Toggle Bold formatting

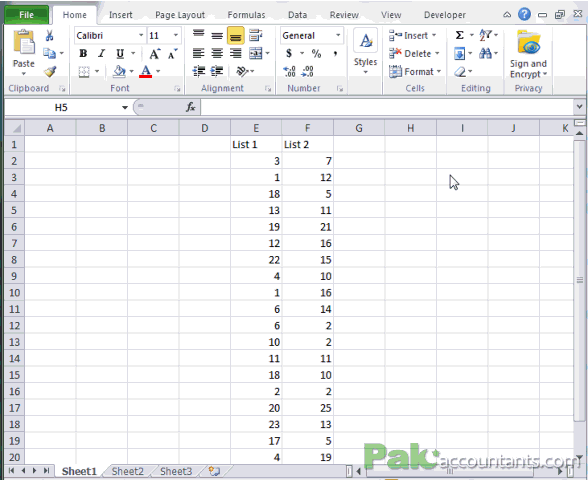pyautogui.click(x=83, y=54)
